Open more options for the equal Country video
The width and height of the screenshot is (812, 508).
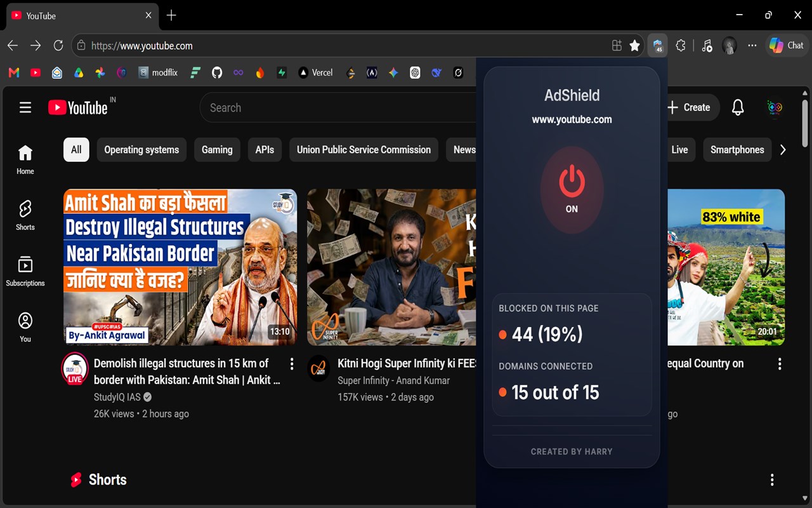pyautogui.click(x=780, y=364)
